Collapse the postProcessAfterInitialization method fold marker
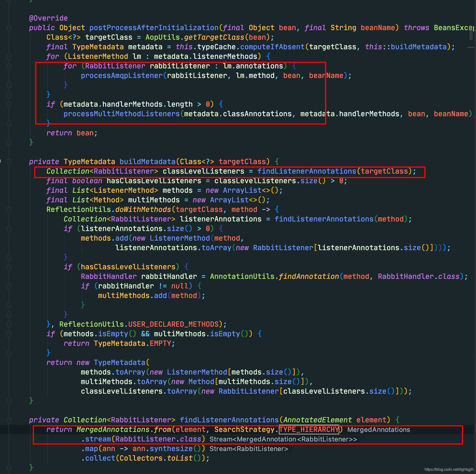Screen dimensions: 476x474 coord(9,28)
